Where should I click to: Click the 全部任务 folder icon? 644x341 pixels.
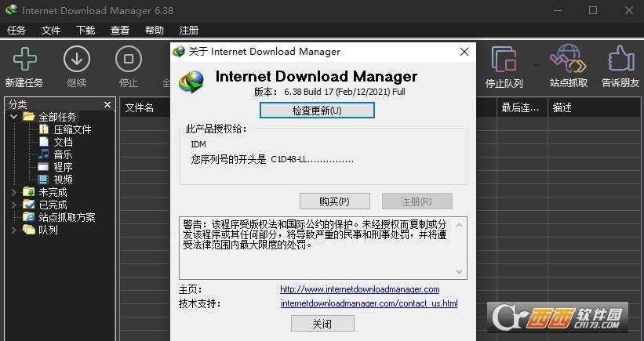[28, 117]
